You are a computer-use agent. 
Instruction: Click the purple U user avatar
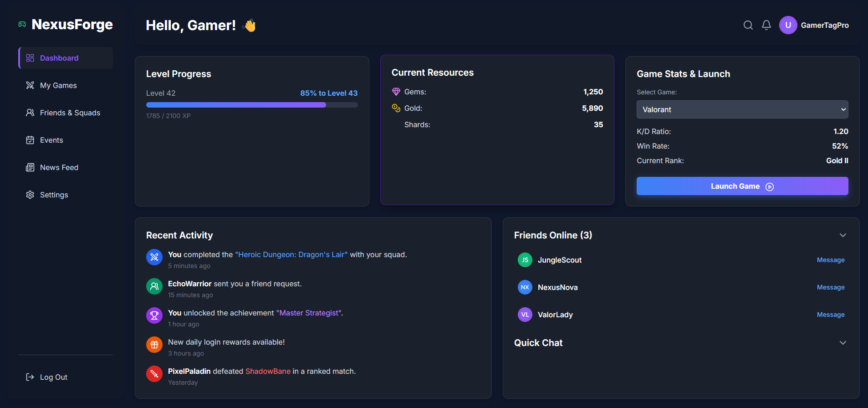coord(788,25)
